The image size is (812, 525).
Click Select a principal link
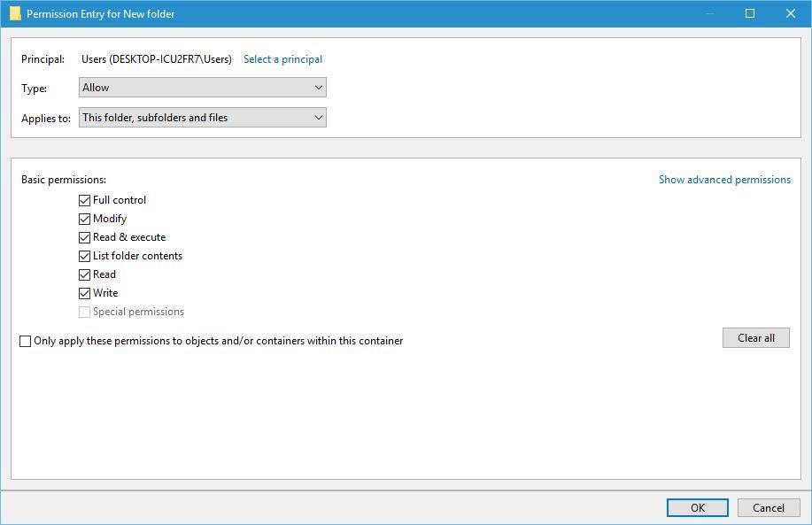click(x=282, y=59)
